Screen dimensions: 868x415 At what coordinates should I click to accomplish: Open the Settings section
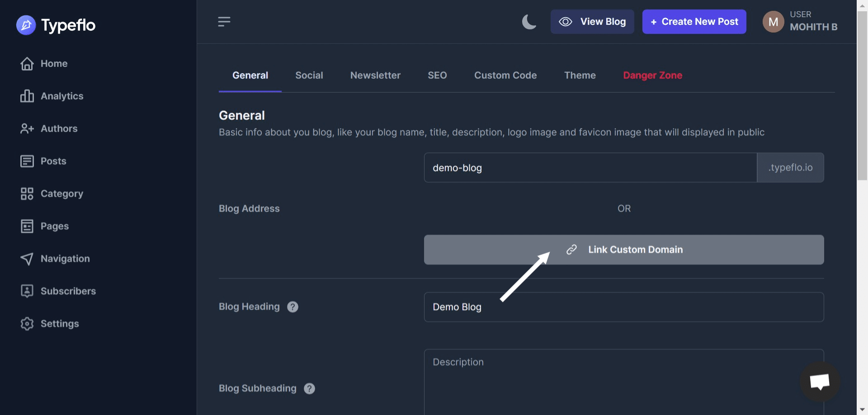click(60, 323)
